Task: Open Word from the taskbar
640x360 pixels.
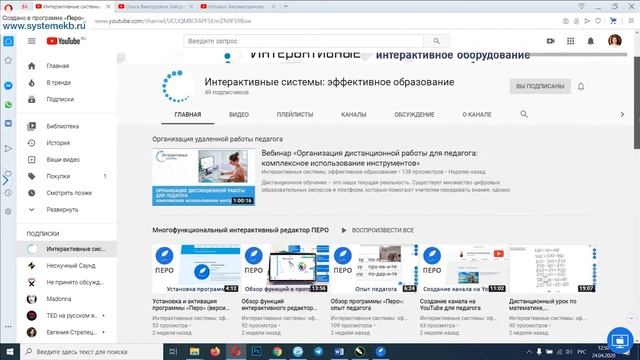Action: [x=339, y=351]
